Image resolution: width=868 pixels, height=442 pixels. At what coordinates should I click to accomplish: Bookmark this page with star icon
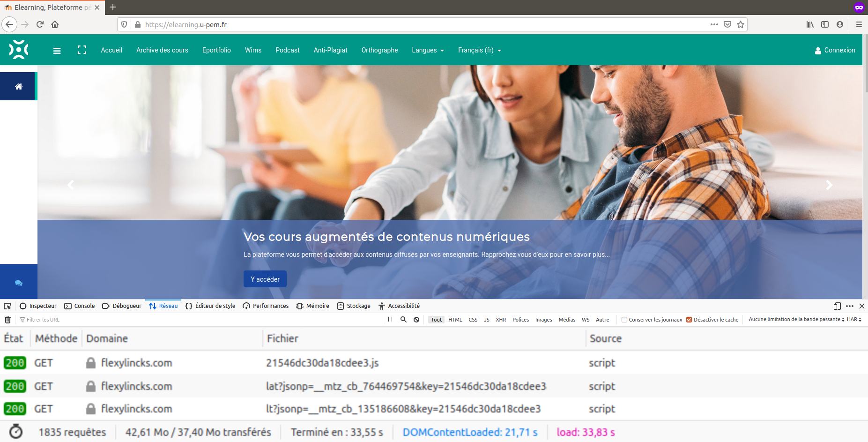(x=741, y=24)
